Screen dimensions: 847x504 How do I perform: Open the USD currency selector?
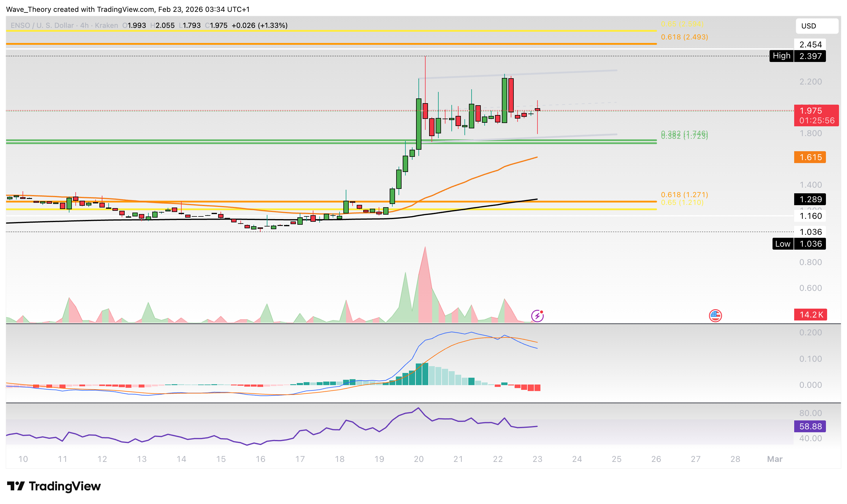point(816,26)
